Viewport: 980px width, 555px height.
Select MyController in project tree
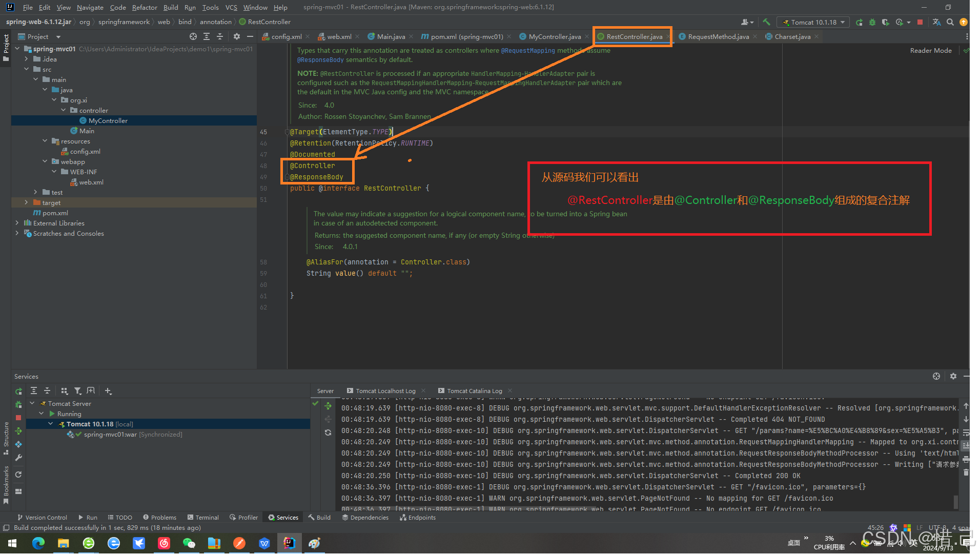[108, 121]
